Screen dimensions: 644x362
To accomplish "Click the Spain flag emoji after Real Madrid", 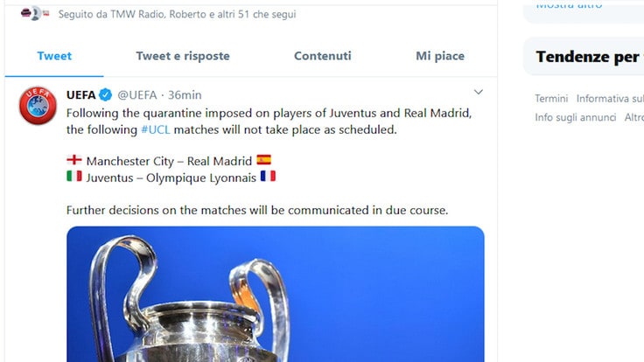I will pyautogui.click(x=263, y=159).
